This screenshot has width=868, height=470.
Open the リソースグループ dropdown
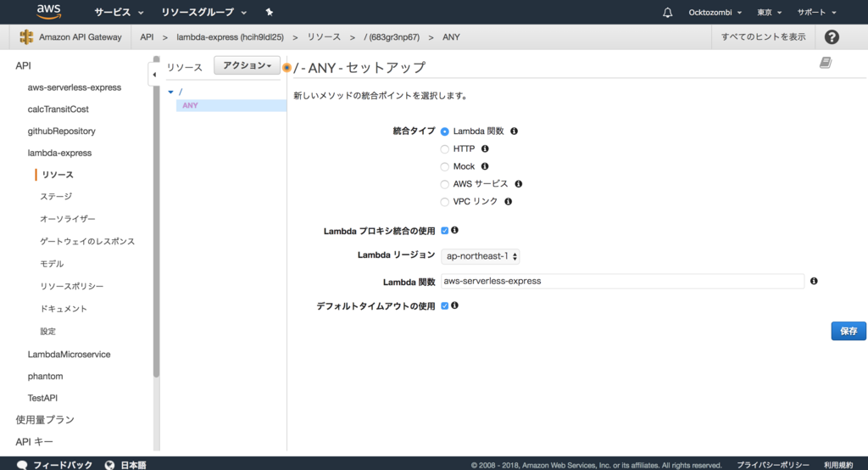point(203,12)
